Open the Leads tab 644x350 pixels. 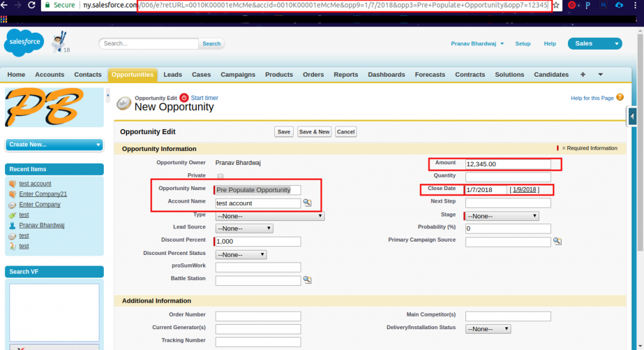(x=173, y=74)
